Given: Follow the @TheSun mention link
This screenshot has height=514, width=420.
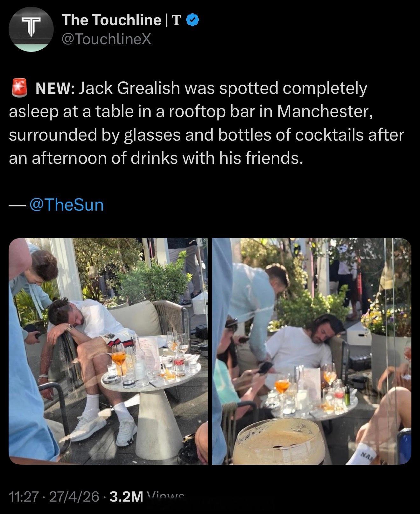Looking at the screenshot, I should tap(66, 205).
